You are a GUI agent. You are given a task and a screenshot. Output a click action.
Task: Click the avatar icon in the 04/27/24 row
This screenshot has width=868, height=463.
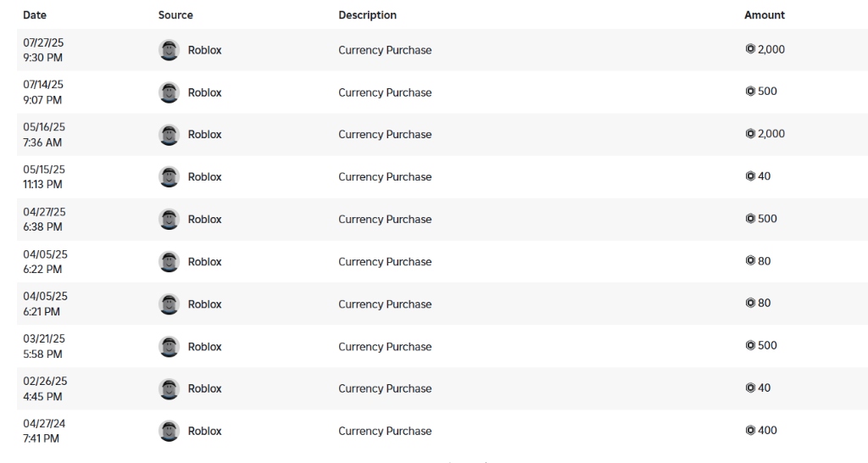pos(170,431)
